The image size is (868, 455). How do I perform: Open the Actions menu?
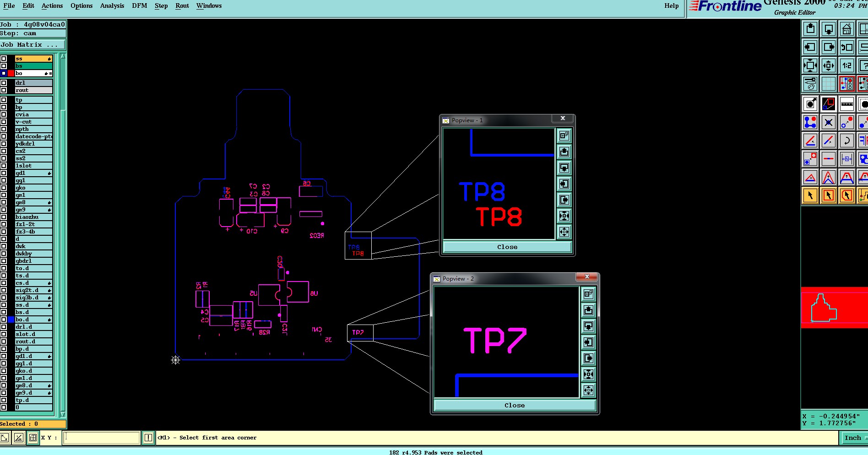[52, 5]
